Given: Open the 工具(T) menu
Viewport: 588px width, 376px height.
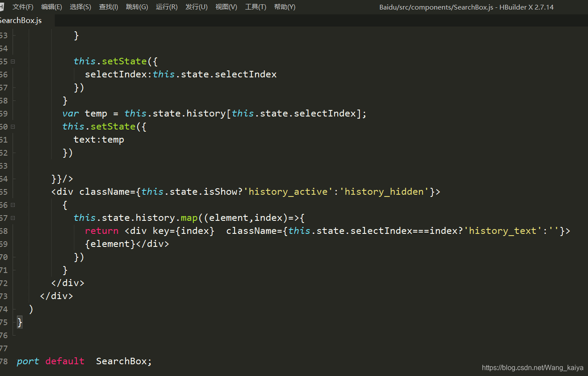Looking at the screenshot, I should coord(256,7).
